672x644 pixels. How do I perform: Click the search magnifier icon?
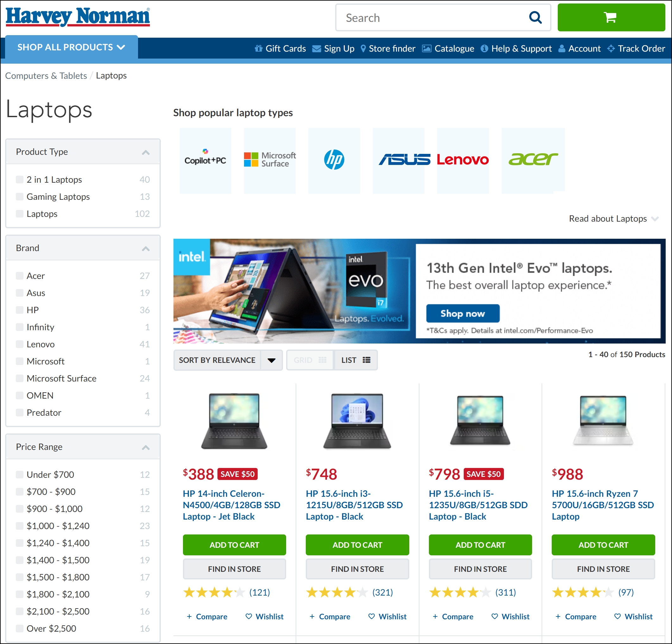click(535, 17)
